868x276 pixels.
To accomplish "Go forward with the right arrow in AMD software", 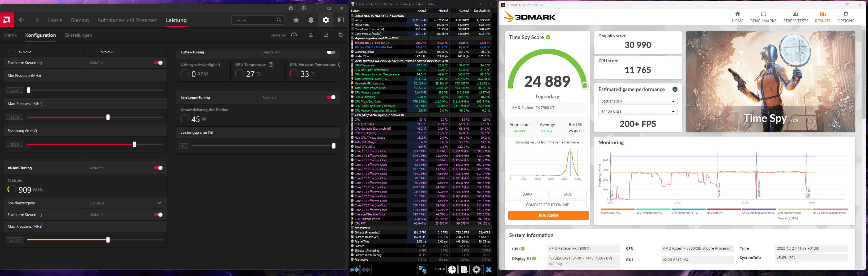I will click(36, 20).
